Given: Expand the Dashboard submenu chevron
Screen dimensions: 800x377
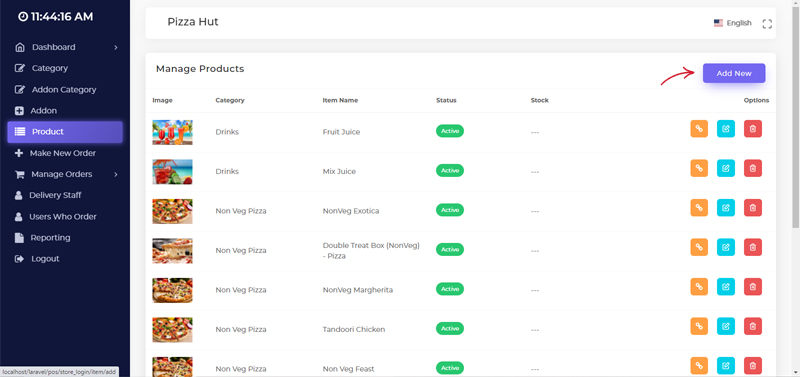Looking at the screenshot, I should coord(116,47).
